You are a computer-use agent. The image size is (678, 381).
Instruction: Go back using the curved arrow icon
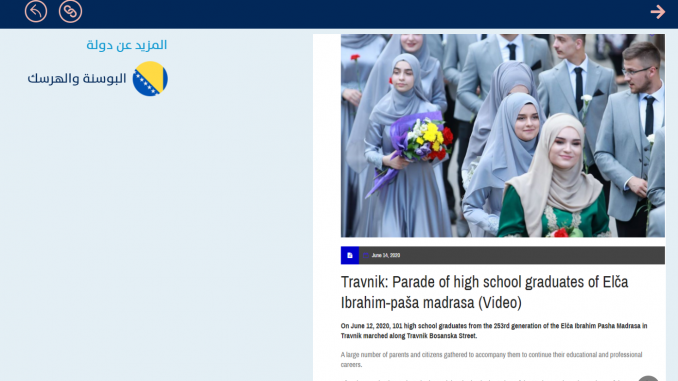[x=36, y=11]
